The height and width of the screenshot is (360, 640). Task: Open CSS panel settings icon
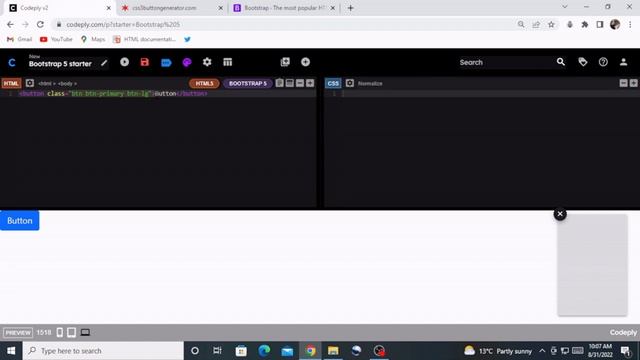point(350,83)
